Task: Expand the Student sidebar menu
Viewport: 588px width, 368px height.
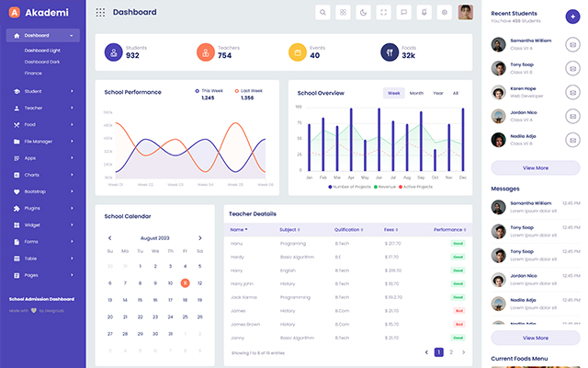Action: coord(43,91)
